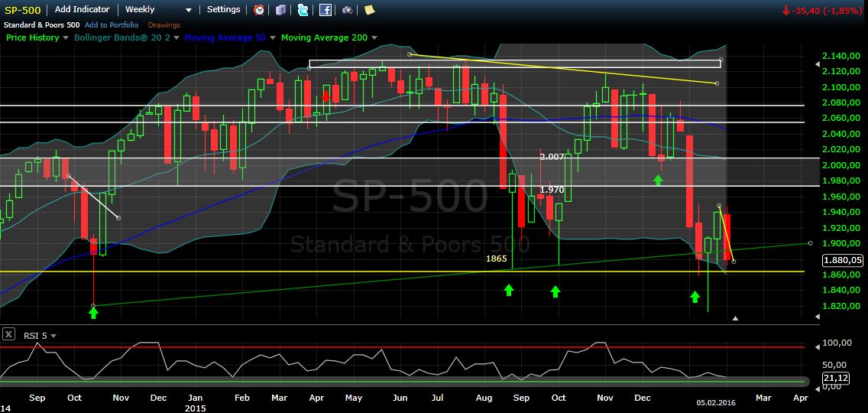Screen dimensions: 868x413
Task: Open the Weekly timeframe dropdown
Action: click(158, 10)
